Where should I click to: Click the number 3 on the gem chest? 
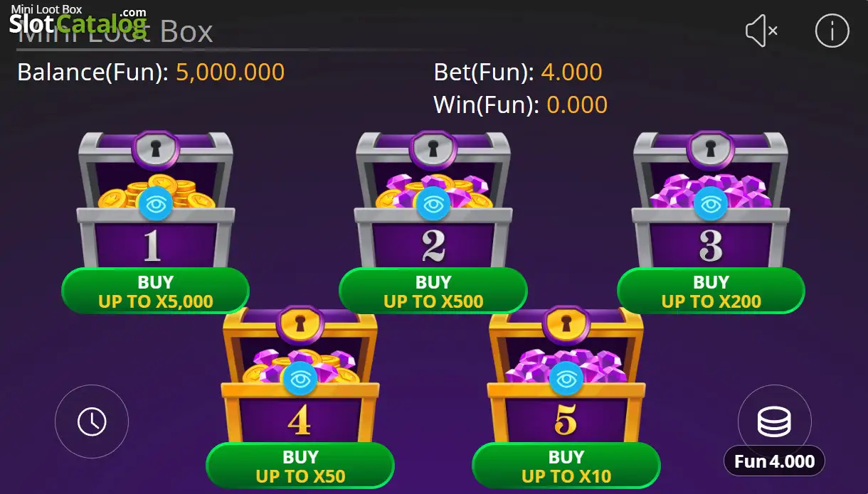click(711, 245)
